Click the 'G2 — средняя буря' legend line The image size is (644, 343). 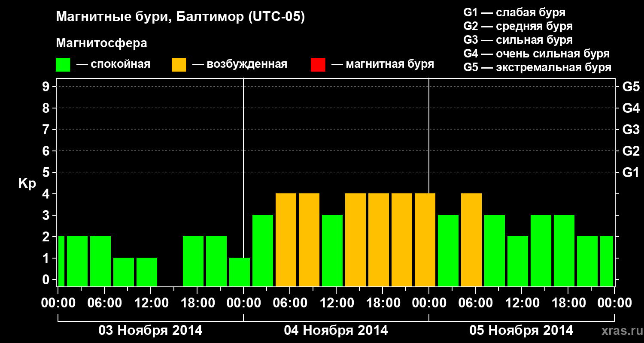click(518, 26)
